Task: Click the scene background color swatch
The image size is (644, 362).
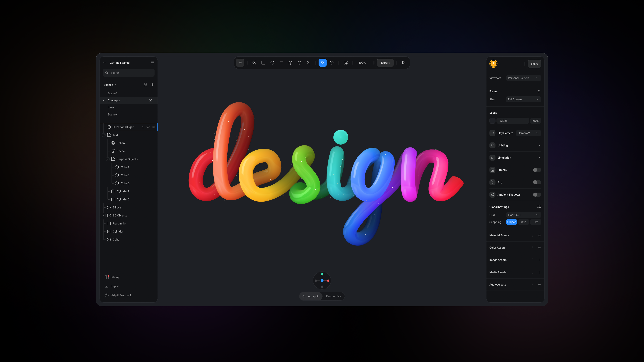Action: click(492, 121)
